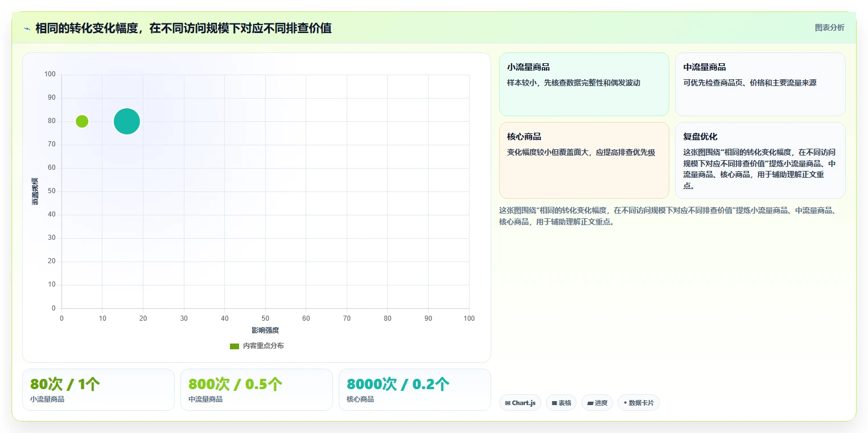Click the 核心商品 label under 8000次
This screenshot has height=433, width=868.
pos(360,399)
